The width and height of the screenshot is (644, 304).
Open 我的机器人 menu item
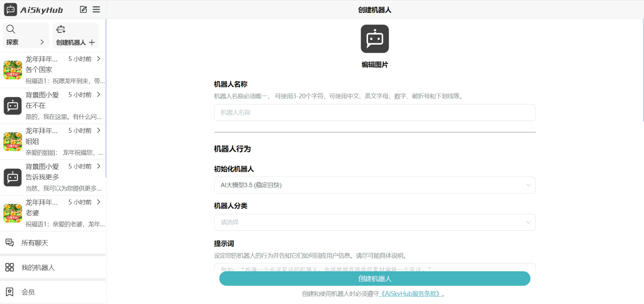click(38, 268)
